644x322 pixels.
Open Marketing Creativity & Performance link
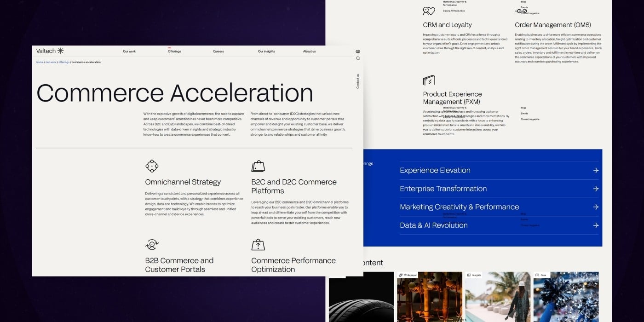pos(459,207)
